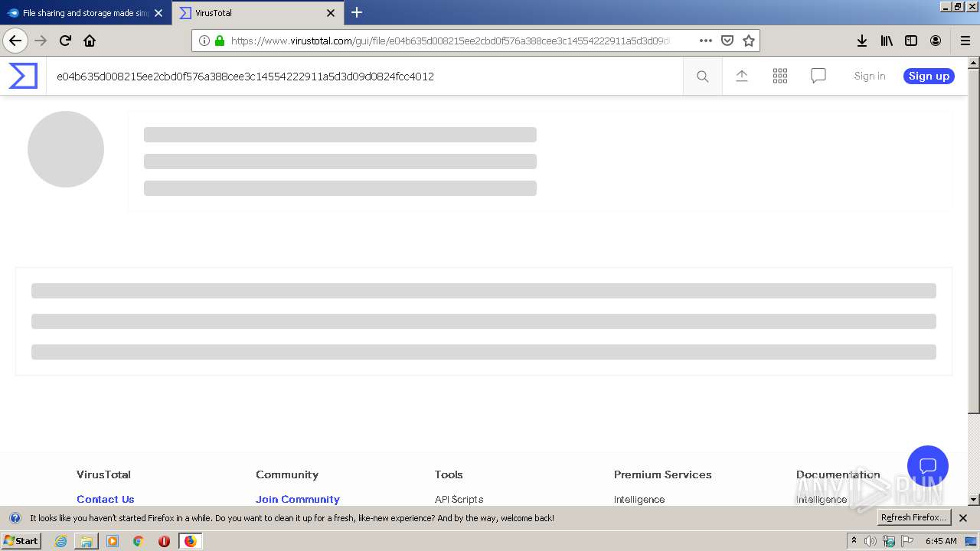Screen dimensions: 980x551
Task: Dismiss the Firefox refresh notification bar
Action: [963, 518]
